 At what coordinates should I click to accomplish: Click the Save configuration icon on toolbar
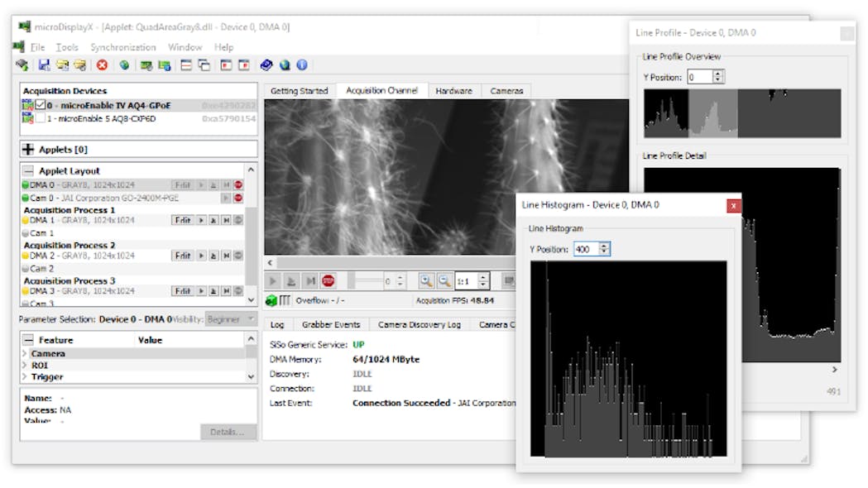[43, 65]
